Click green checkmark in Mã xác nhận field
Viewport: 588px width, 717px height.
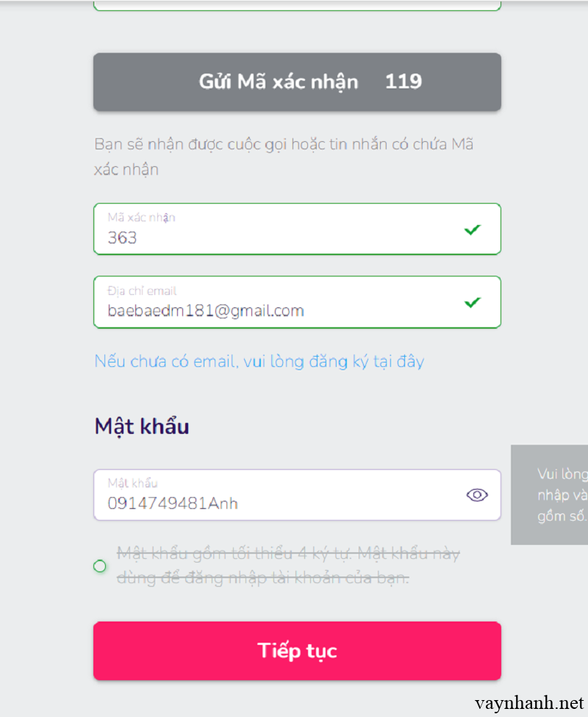(473, 230)
